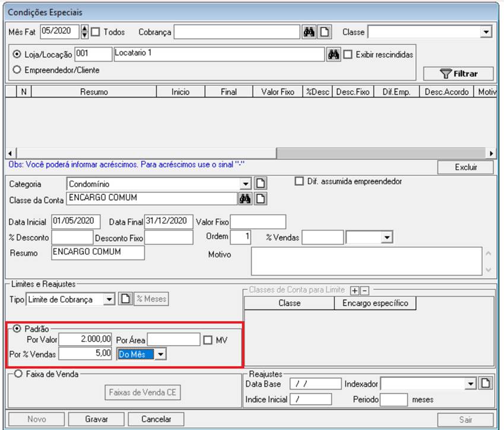Viewport: 504px width, 430px height.
Task: Expand the Indexador dropdown
Action: [471, 384]
